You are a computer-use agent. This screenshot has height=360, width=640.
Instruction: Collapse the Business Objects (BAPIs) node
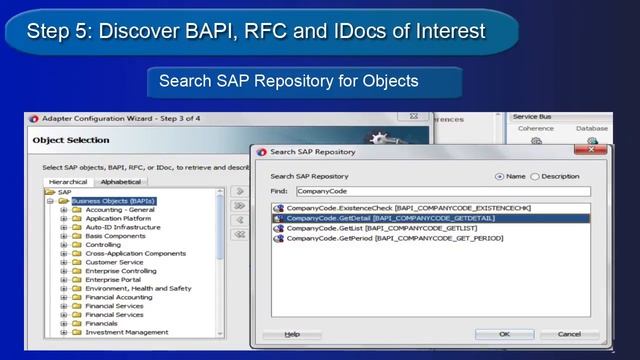(50, 201)
